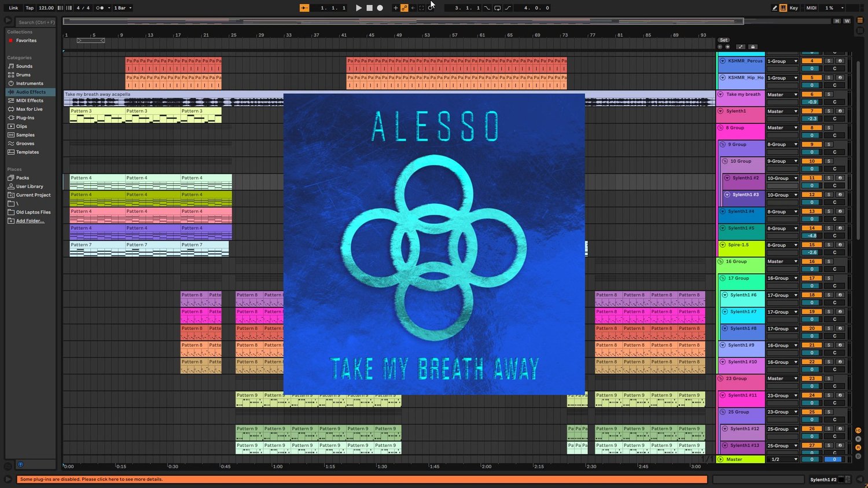Click the browser search field
Image resolution: width=868 pixels, height=488 pixels.
click(36, 23)
